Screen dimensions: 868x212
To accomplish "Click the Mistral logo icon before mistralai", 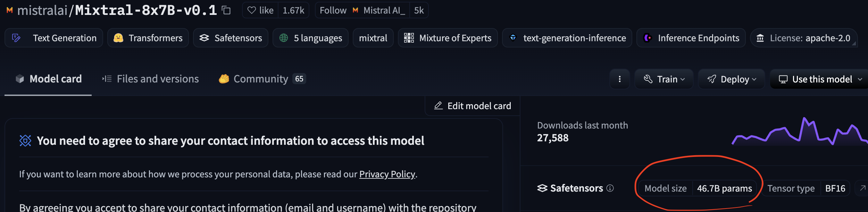I will 10,10.
